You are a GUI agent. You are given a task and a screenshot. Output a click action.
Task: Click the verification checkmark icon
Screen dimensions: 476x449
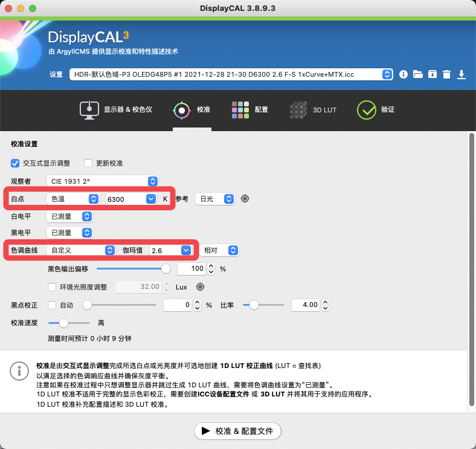pyautogui.click(x=367, y=110)
